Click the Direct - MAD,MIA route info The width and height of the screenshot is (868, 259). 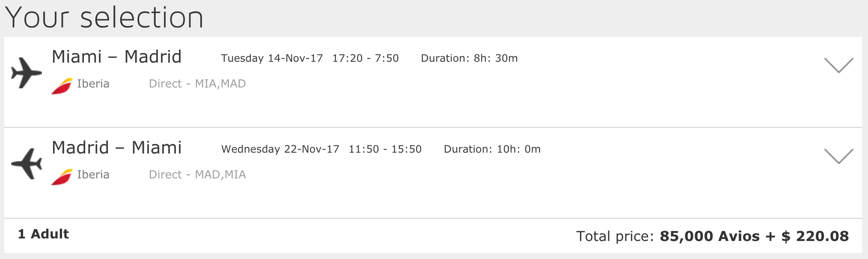(x=197, y=175)
